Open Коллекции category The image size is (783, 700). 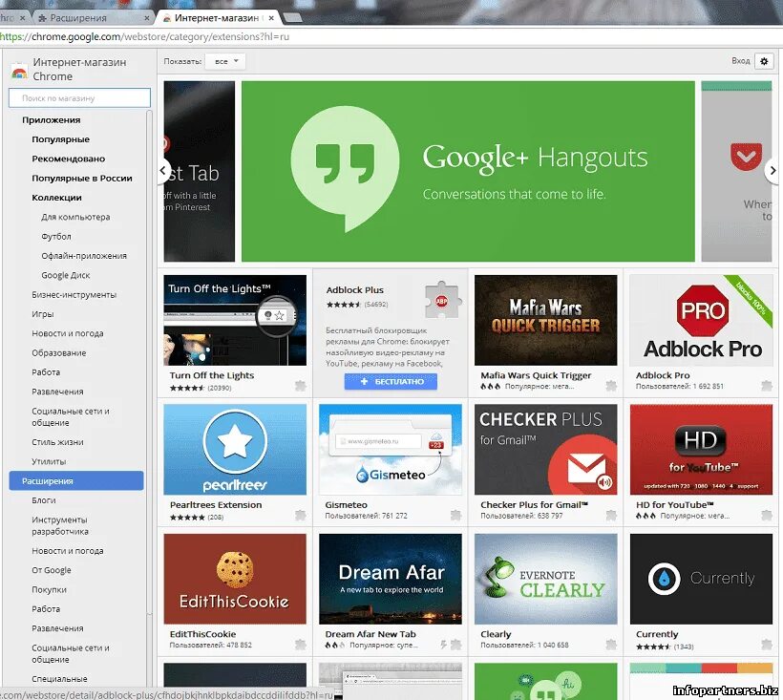56,198
